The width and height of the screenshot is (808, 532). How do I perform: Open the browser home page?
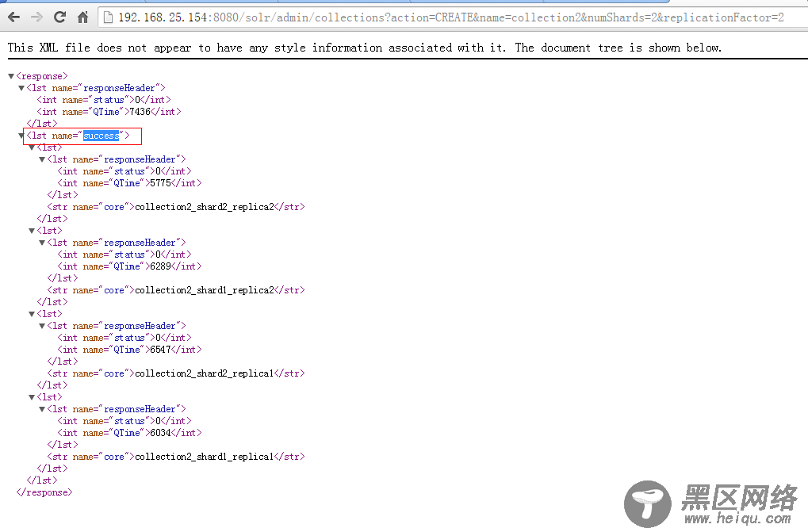(x=82, y=17)
